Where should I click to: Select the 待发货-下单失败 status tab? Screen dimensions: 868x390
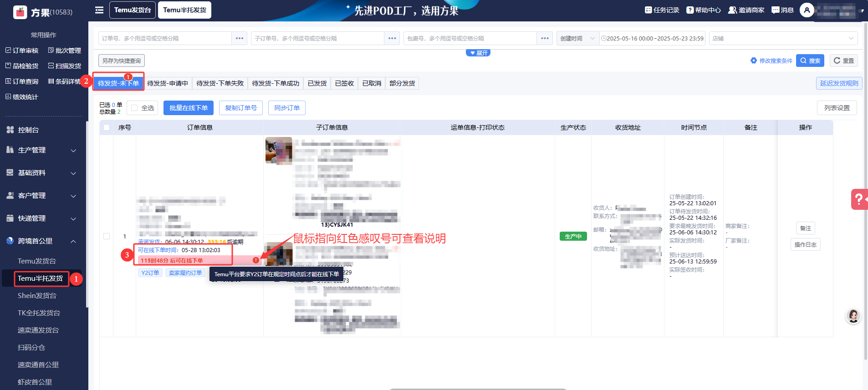(x=220, y=83)
